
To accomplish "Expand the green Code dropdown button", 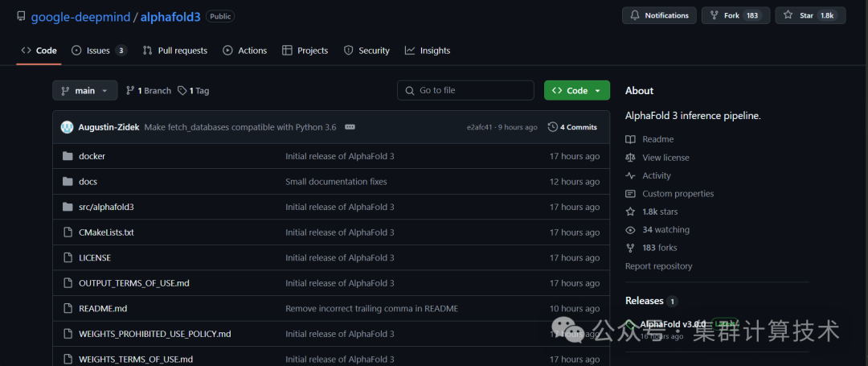I will tap(577, 90).
